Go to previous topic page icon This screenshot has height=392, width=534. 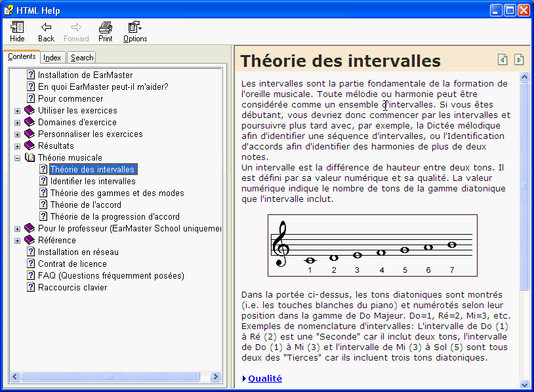pyautogui.click(x=503, y=60)
